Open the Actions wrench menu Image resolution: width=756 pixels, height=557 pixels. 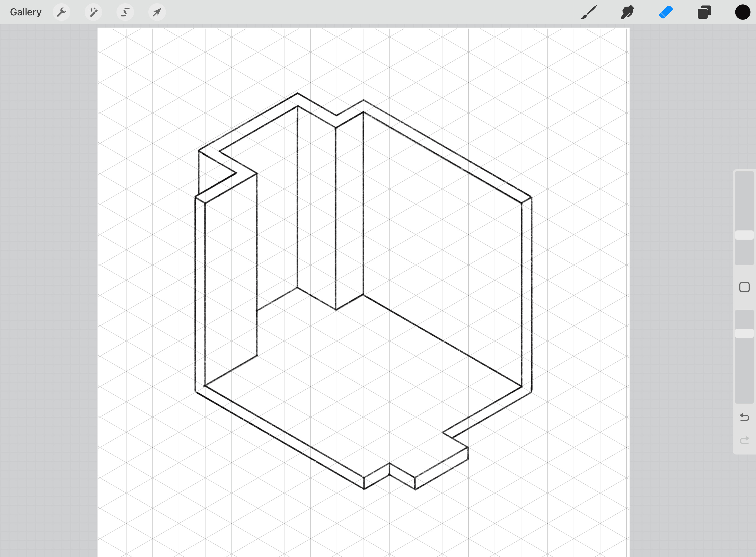click(x=61, y=12)
